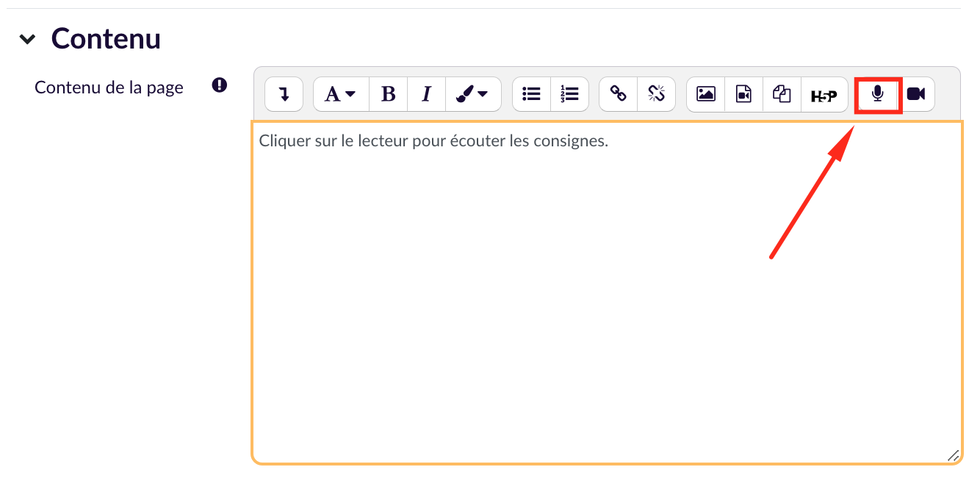The height and width of the screenshot is (478, 980).
Task: Open the brush text color dropdown
Action: click(472, 94)
